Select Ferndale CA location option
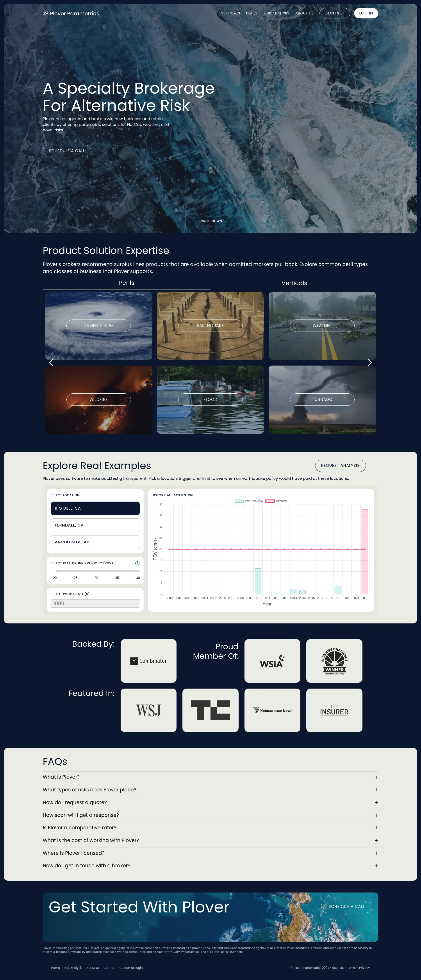The image size is (421, 980). pos(95,525)
